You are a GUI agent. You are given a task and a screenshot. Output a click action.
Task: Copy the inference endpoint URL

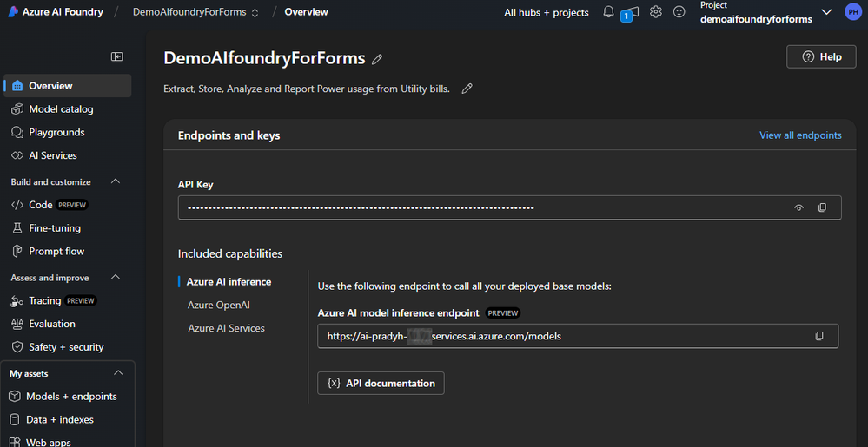pyautogui.click(x=819, y=336)
